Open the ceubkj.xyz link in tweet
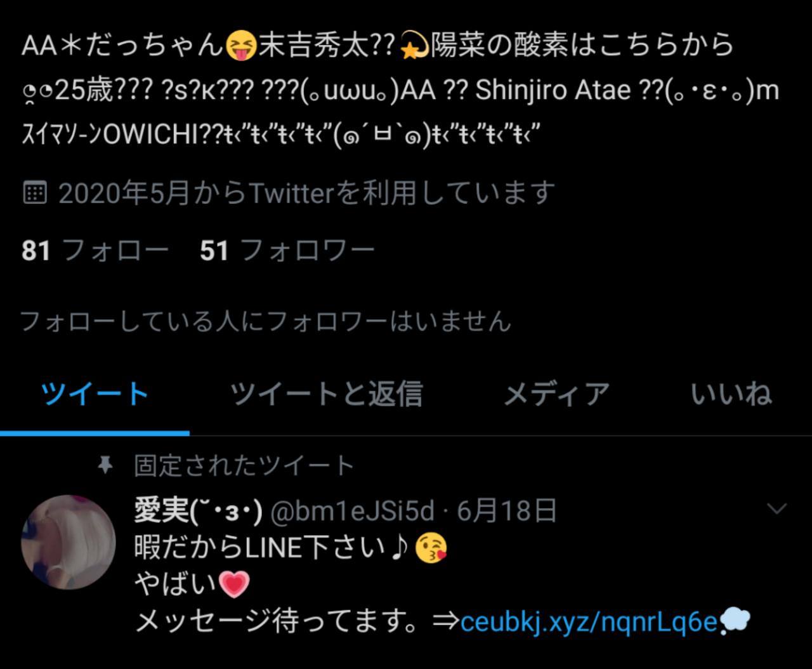The height and width of the screenshot is (669, 812). [x=589, y=621]
